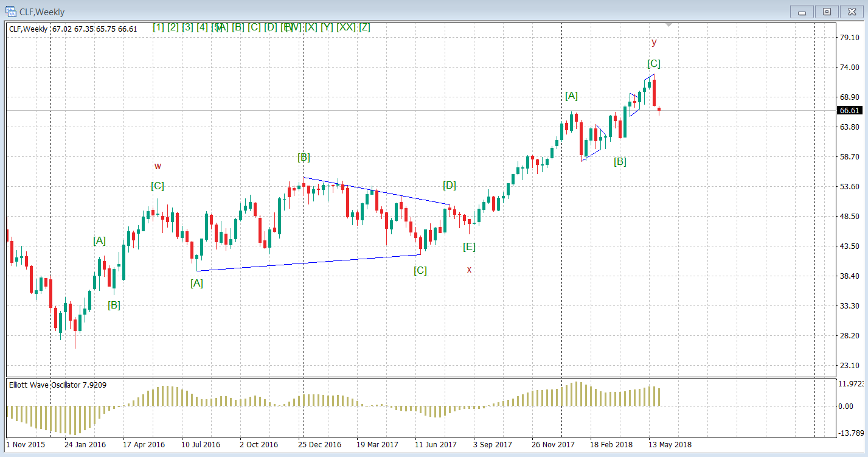This screenshot has height=457, width=868.
Task: Select the [3] wave label button
Action: 188,27
